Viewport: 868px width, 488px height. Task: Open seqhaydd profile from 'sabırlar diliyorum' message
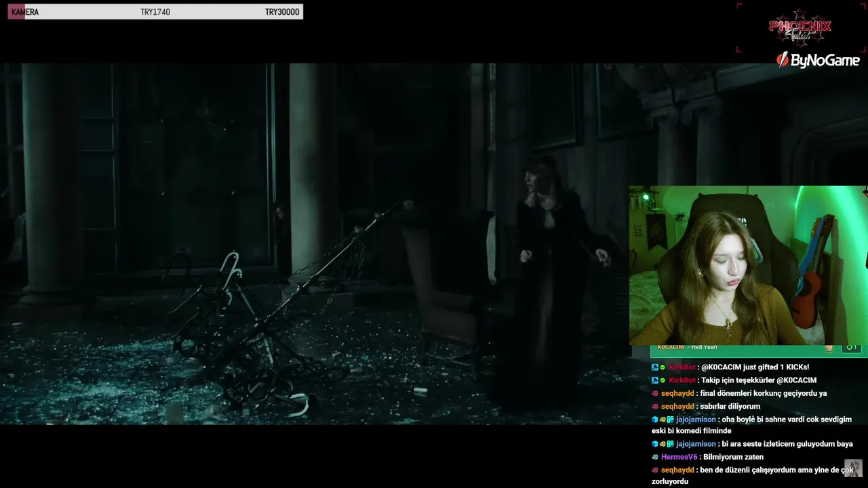pyautogui.click(x=677, y=407)
